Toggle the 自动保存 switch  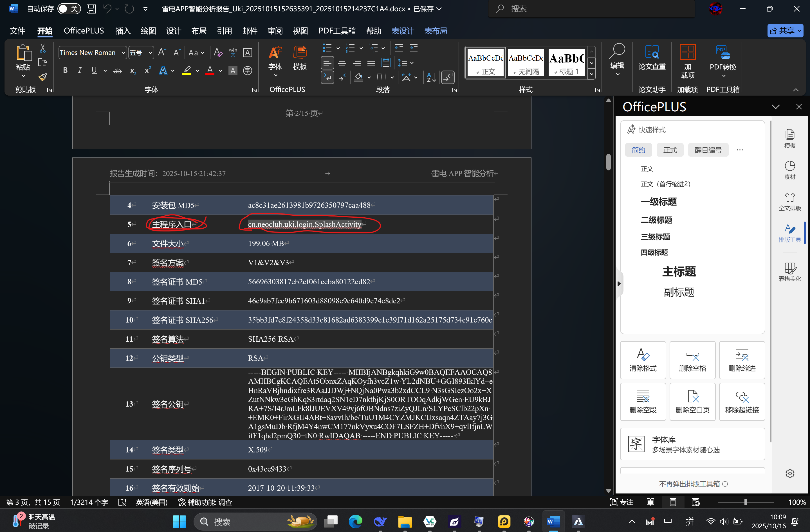tap(69, 9)
